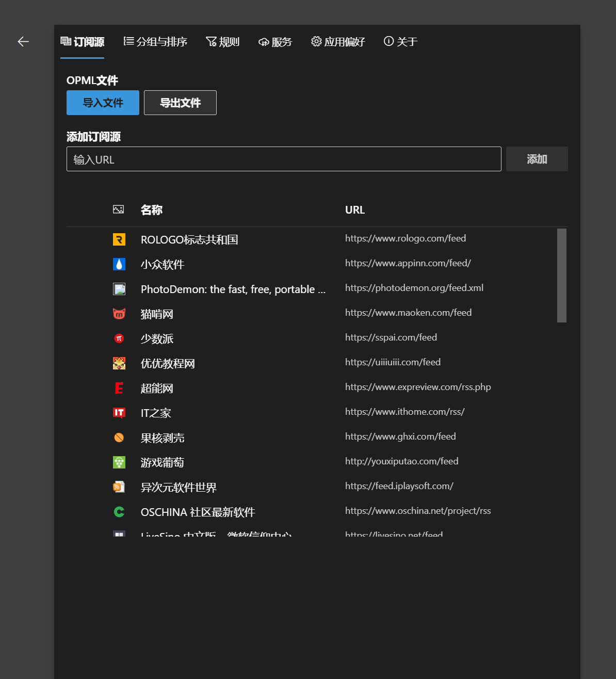Viewport: 616px width, 679px height.
Task: Open the 规则 tab
Action: point(222,42)
